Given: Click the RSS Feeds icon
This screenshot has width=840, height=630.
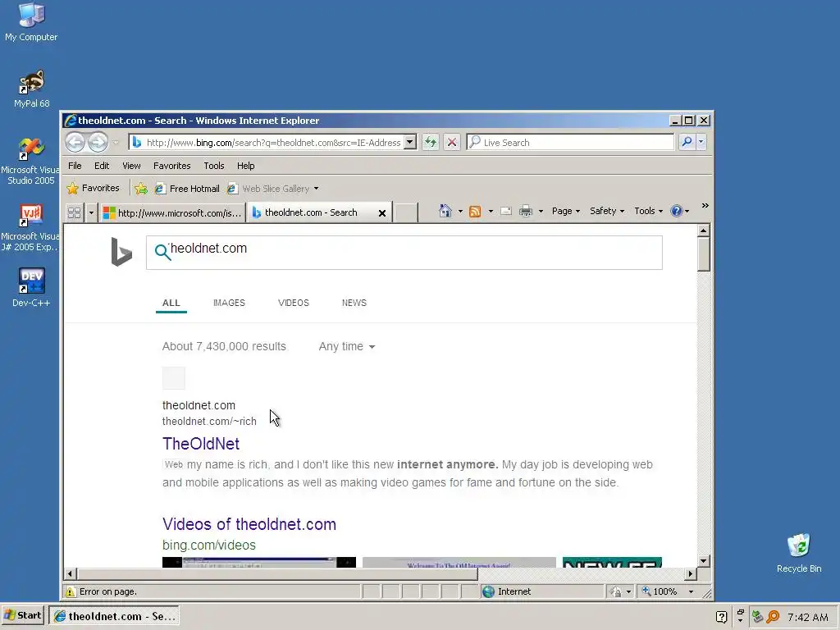Looking at the screenshot, I should 475,211.
